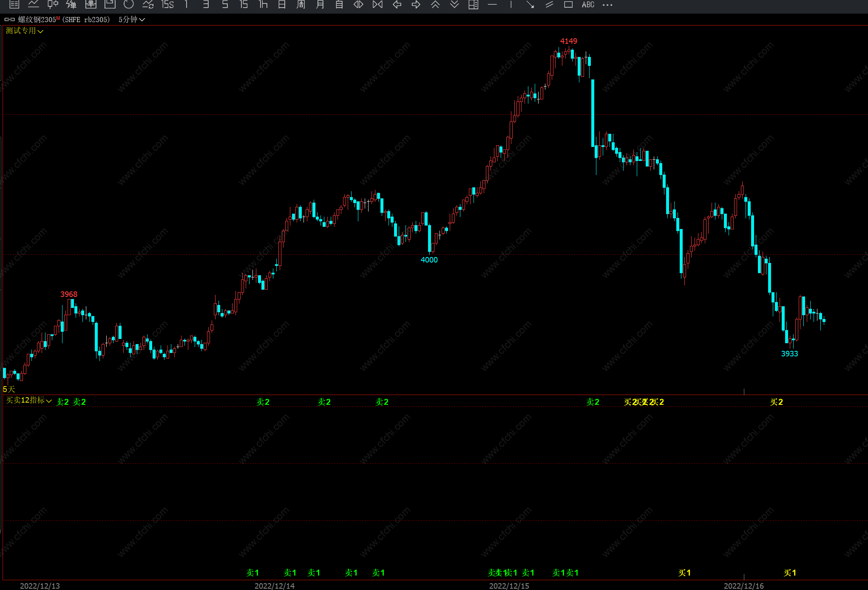Open the more tools ellipsis
This screenshot has width=868, height=590.
[x=607, y=4]
